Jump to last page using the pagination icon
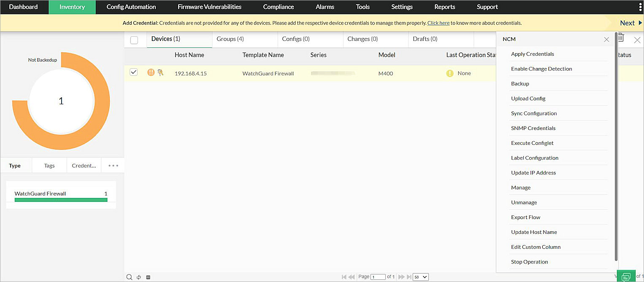This screenshot has height=282, width=644. (x=408, y=277)
